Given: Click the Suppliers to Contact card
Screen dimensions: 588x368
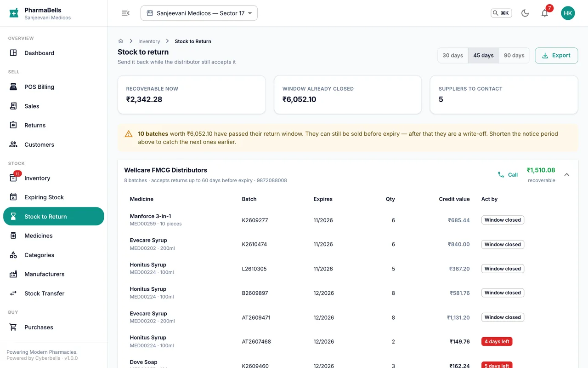Looking at the screenshot, I should [504, 95].
